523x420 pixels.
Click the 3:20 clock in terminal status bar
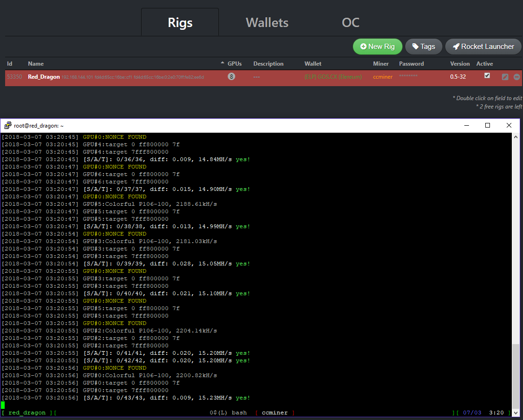click(x=496, y=413)
